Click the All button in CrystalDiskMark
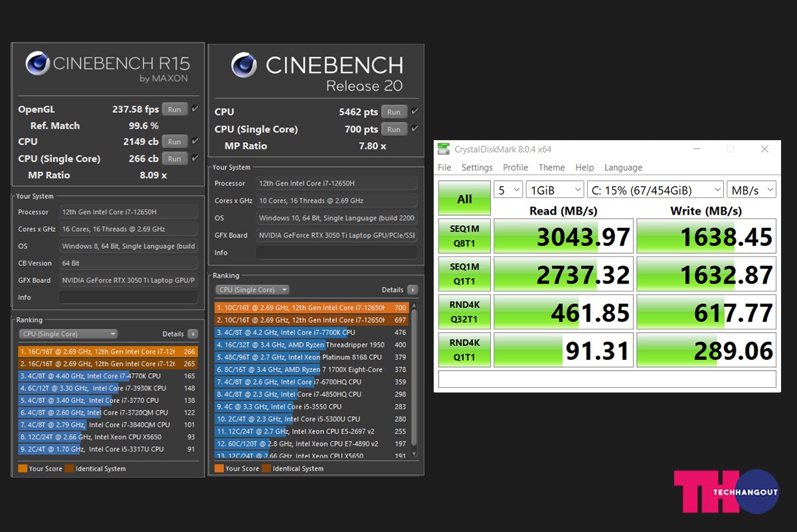Image resolution: width=797 pixels, height=532 pixels. [464, 199]
